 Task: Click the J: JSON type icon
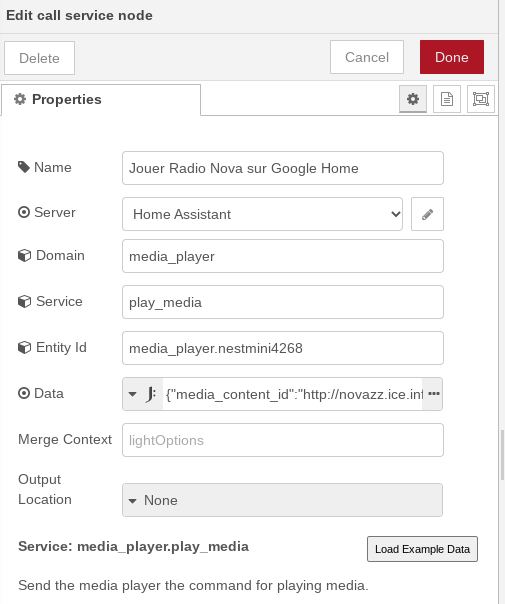tap(151, 394)
